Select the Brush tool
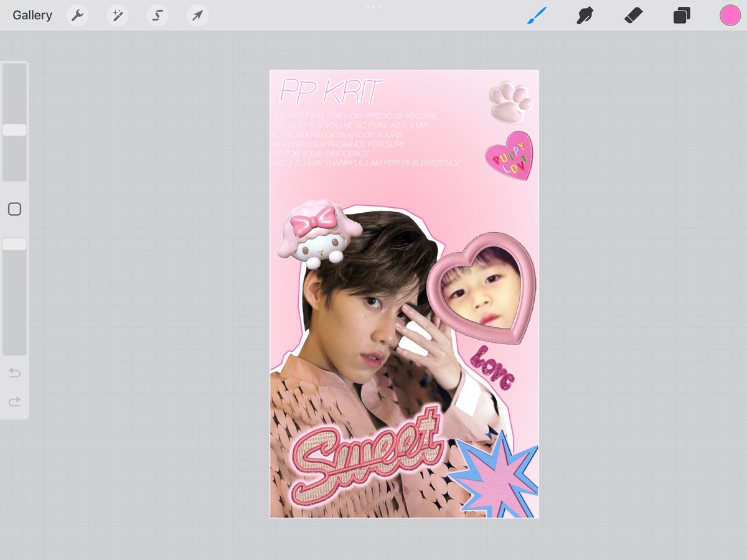This screenshot has width=747, height=560. 536,16
